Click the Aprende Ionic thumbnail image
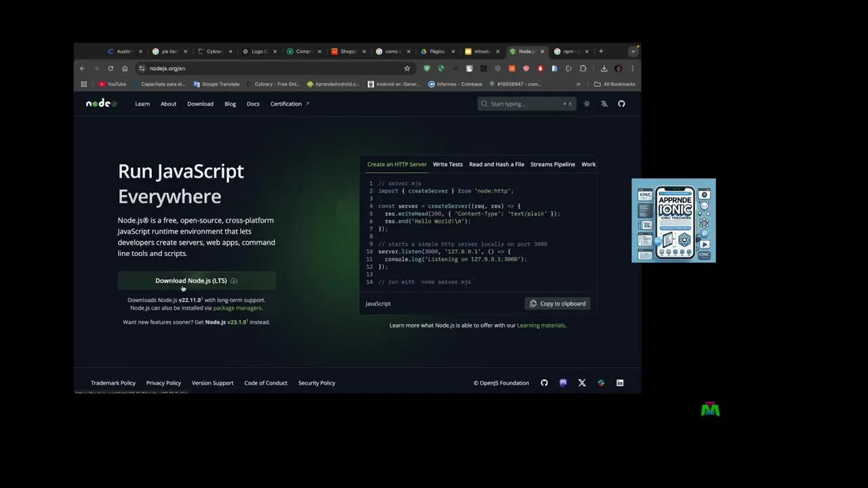Viewport: 868px width, 488px height. pyautogui.click(x=673, y=220)
